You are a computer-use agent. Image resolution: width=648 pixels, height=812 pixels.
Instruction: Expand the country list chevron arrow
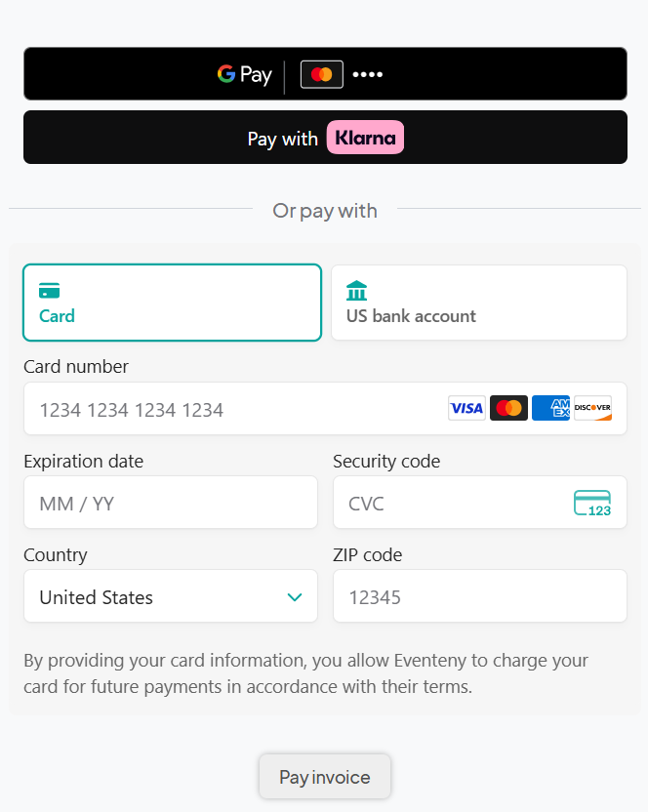coord(295,597)
